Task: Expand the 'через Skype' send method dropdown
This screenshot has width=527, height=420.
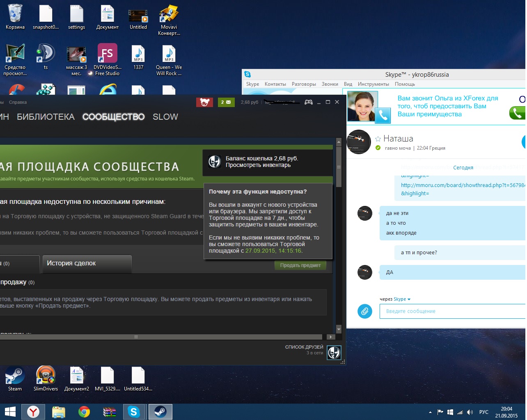Action: coord(409,299)
